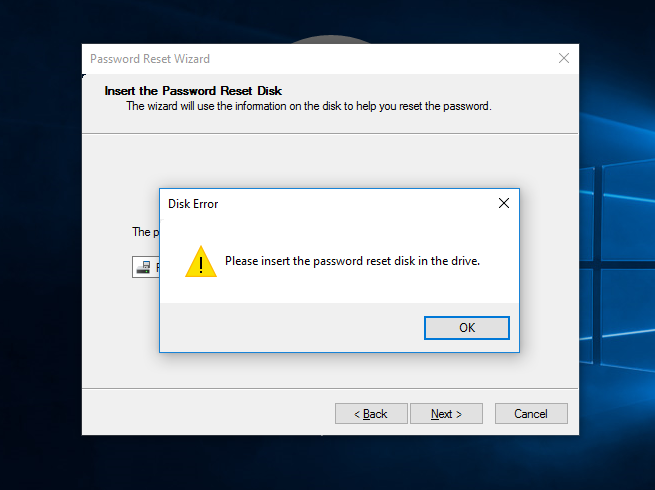
Task: Click the Next button in the wizard
Action: pyautogui.click(x=446, y=414)
